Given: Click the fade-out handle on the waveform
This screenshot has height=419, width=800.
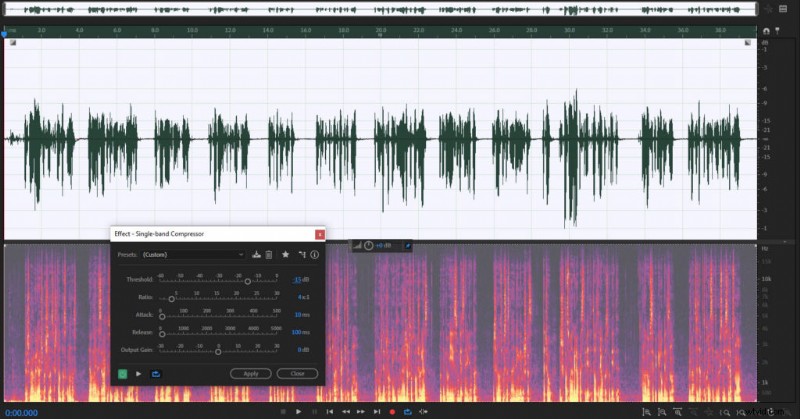Looking at the screenshot, I should click(x=747, y=43).
